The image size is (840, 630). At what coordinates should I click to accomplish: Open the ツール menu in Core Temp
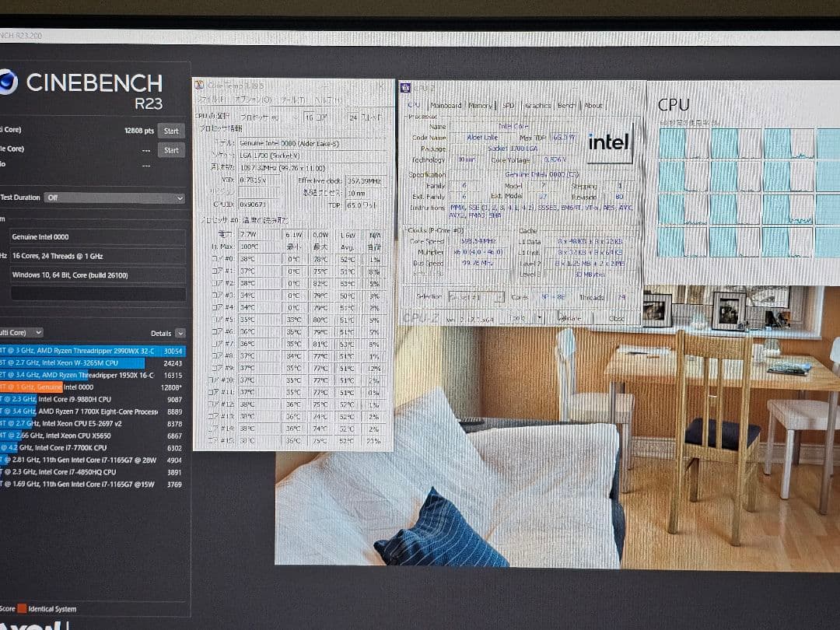pyautogui.click(x=293, y=100)
